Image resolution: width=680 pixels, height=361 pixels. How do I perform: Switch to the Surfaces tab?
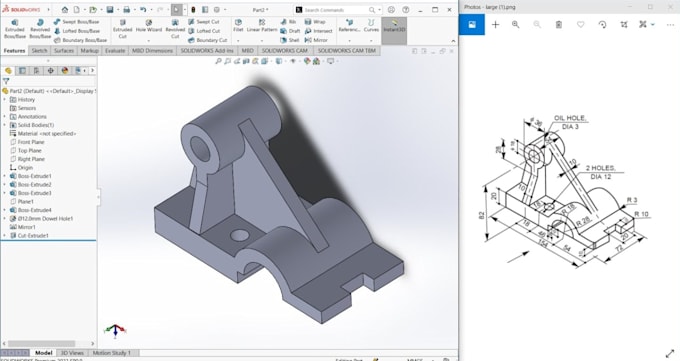click(x=64, y=51)
